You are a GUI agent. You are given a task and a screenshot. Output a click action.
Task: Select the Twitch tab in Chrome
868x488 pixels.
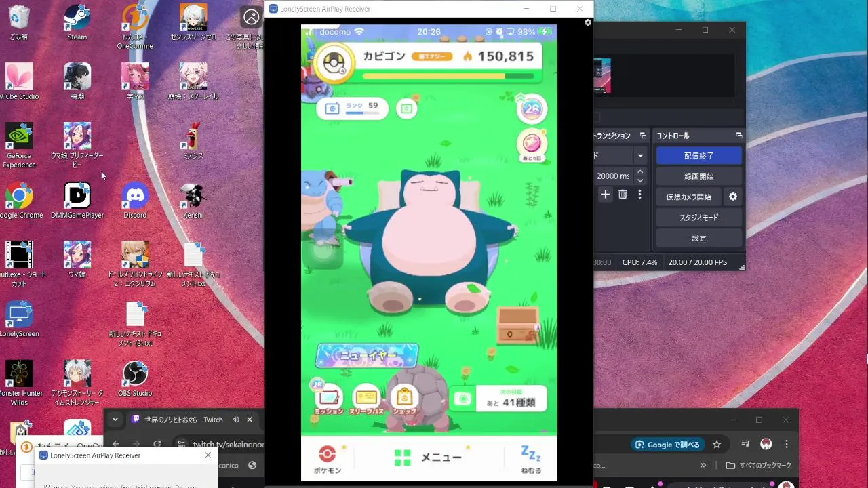184,420
